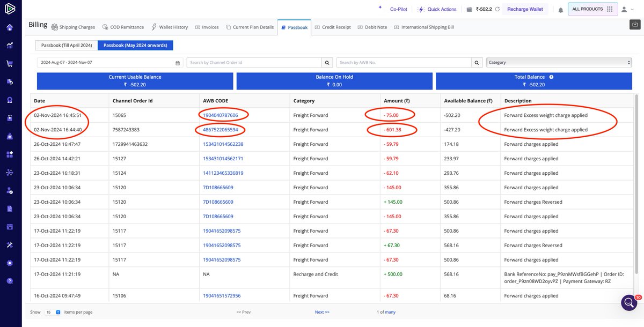Screen dimensions: 644x327
Task: Click the help question mark sidebar icon
Action: coord(10,281)
